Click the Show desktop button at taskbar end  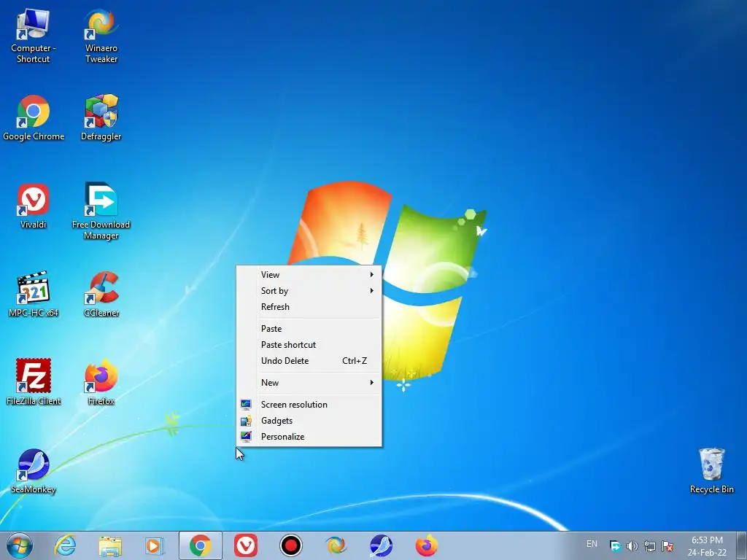pyautogui.click(x=742, y=545)
